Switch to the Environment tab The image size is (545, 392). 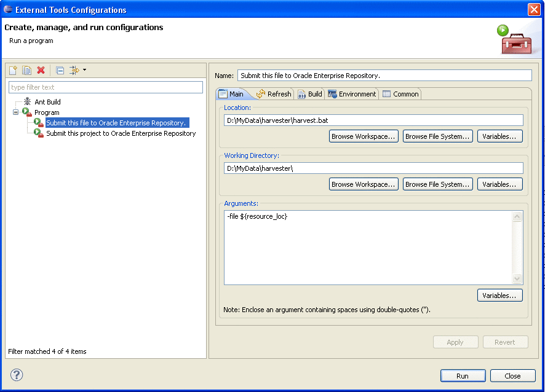point(352,94)
